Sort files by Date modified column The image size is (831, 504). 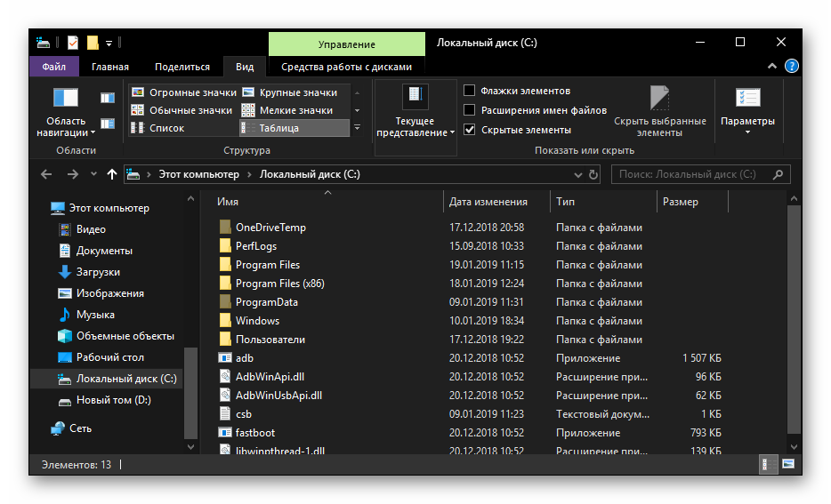tap(488, 202)
